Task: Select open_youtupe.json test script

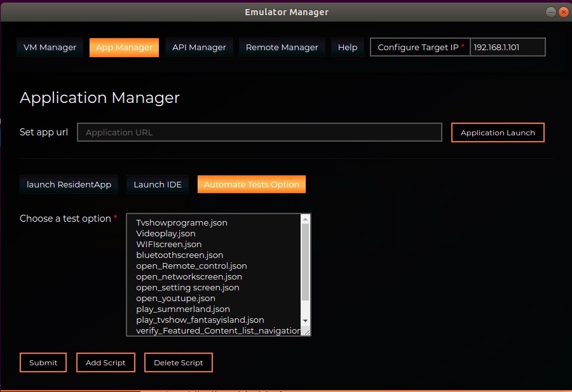Action: click(x=176, y=299)
